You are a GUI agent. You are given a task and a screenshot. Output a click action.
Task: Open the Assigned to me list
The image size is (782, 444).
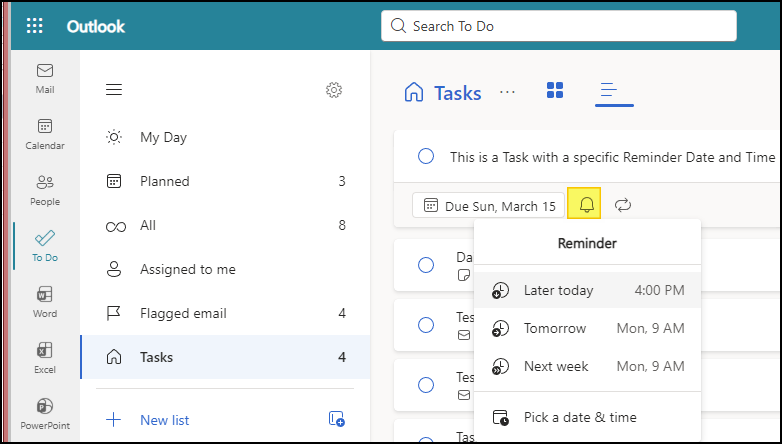[225, 269]
